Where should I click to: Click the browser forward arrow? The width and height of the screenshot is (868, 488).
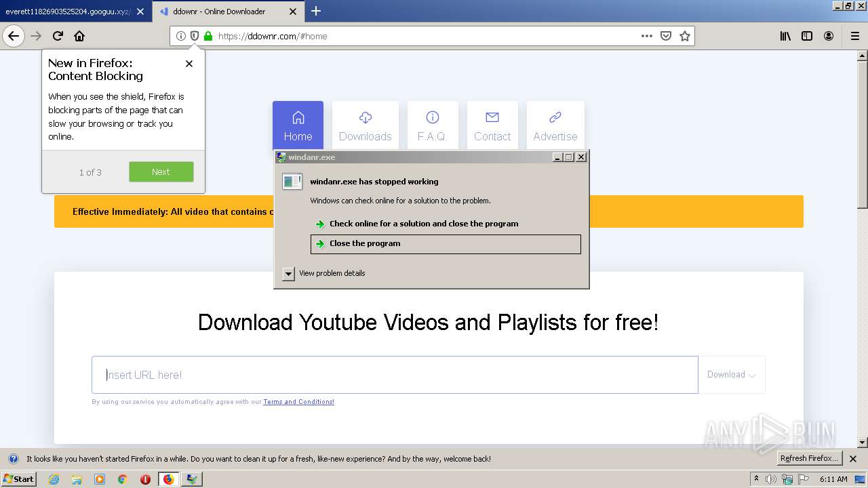tap(36, 36)
